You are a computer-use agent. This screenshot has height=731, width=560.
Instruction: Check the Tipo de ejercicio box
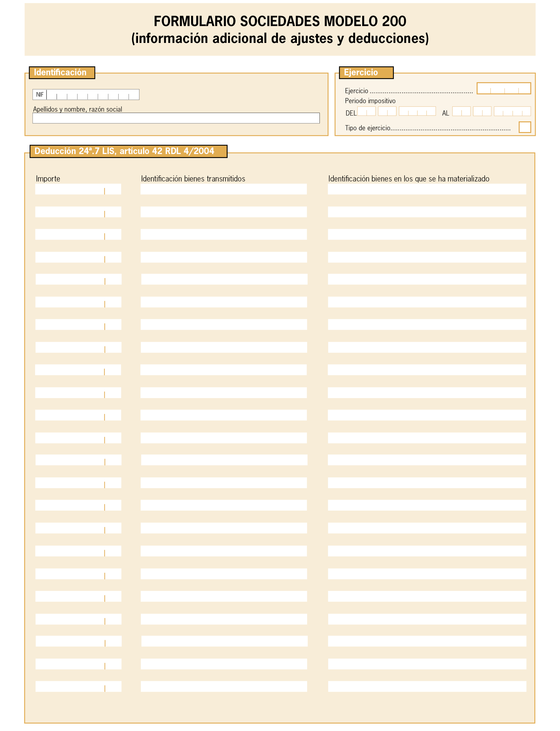point(525,127)
